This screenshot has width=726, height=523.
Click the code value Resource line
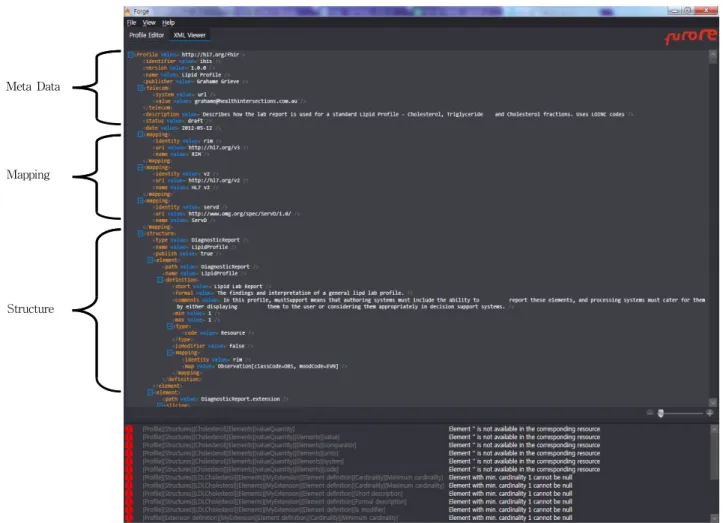[x=218, y=333]
